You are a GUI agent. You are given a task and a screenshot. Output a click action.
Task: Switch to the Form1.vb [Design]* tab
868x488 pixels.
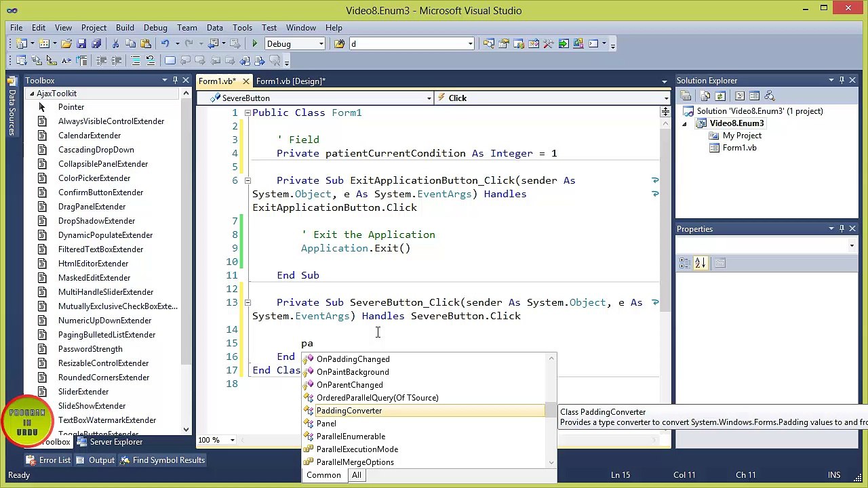tap(290, 81)
